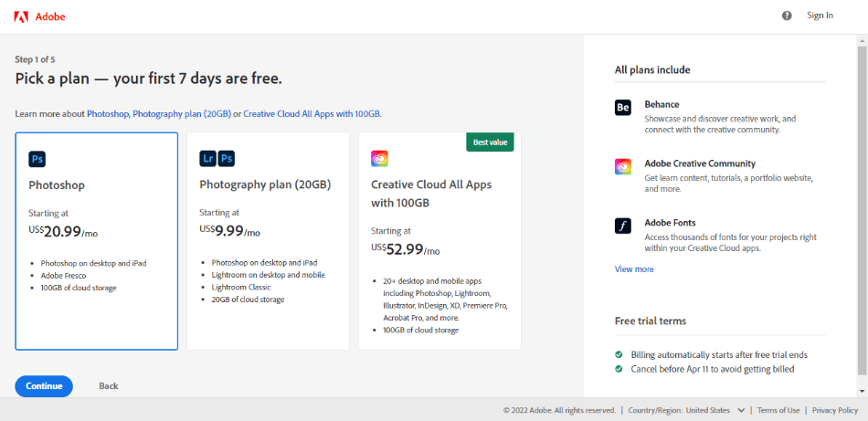Open the Creative Cloud All Apps with 100GB link
868x421 pixels.
tap(312, 114)
